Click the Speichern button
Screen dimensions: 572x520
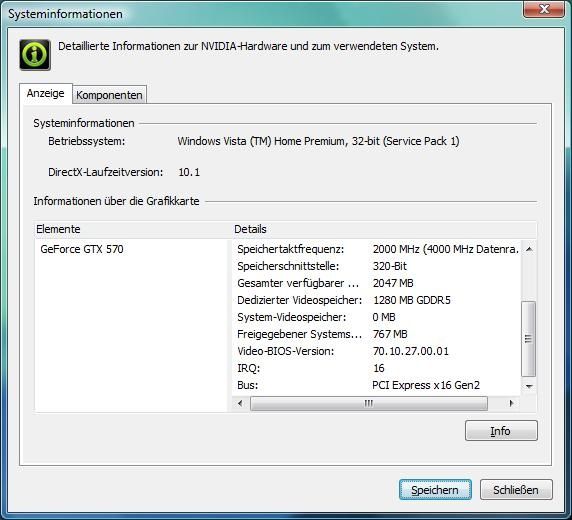pos(435,490)
